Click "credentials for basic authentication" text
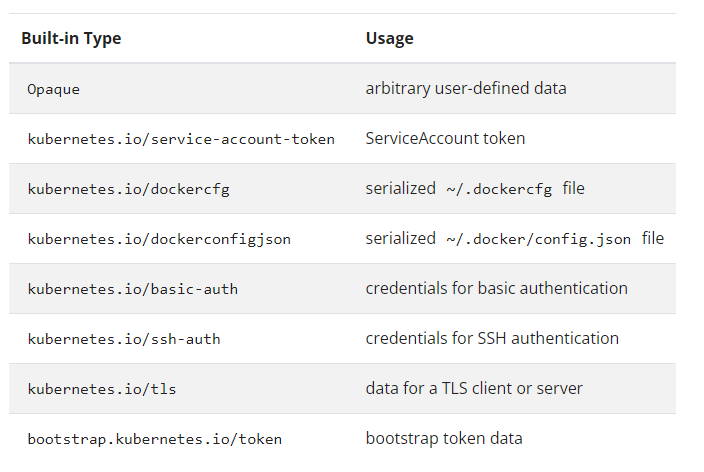This screenshot has width=704, height=472. (x=496, y=288)
